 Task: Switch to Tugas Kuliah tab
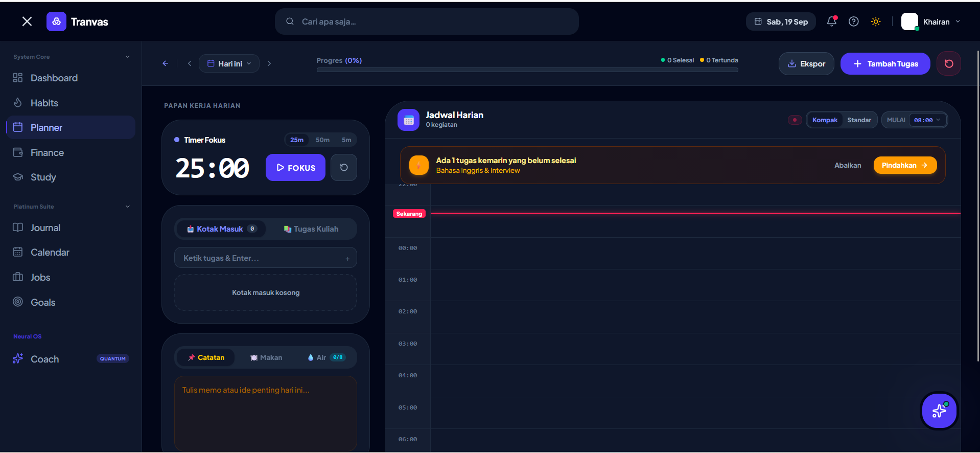click(311, 229)
